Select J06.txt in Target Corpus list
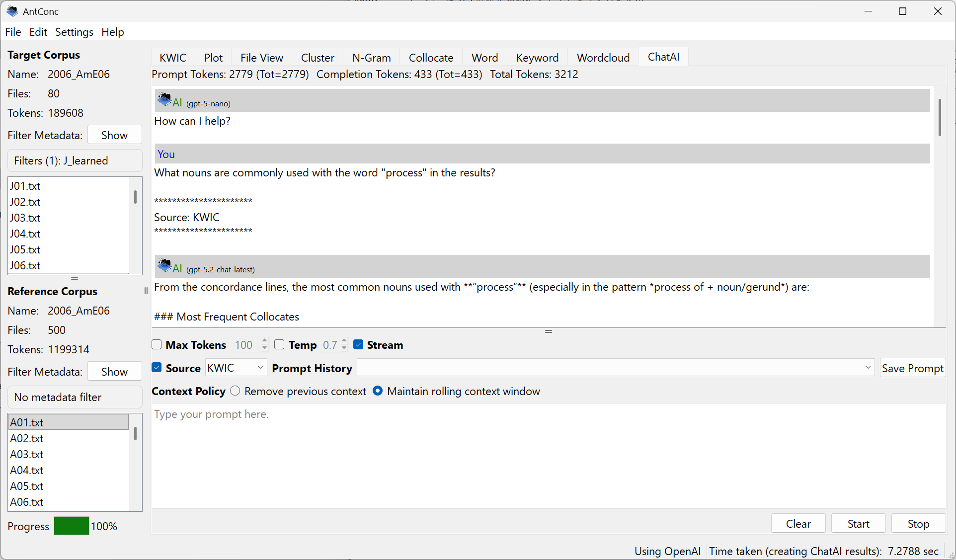 69,265
